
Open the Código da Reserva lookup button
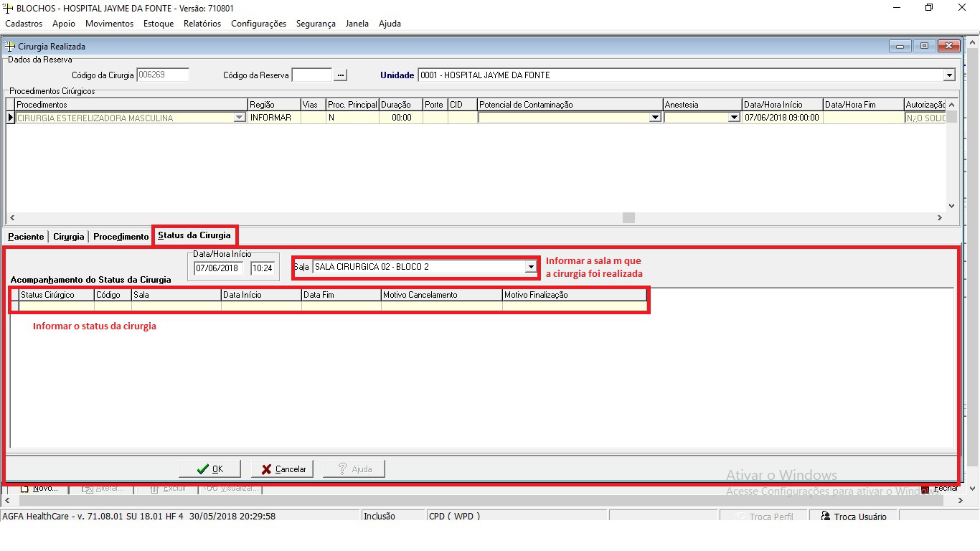click(x=341, y=75)
